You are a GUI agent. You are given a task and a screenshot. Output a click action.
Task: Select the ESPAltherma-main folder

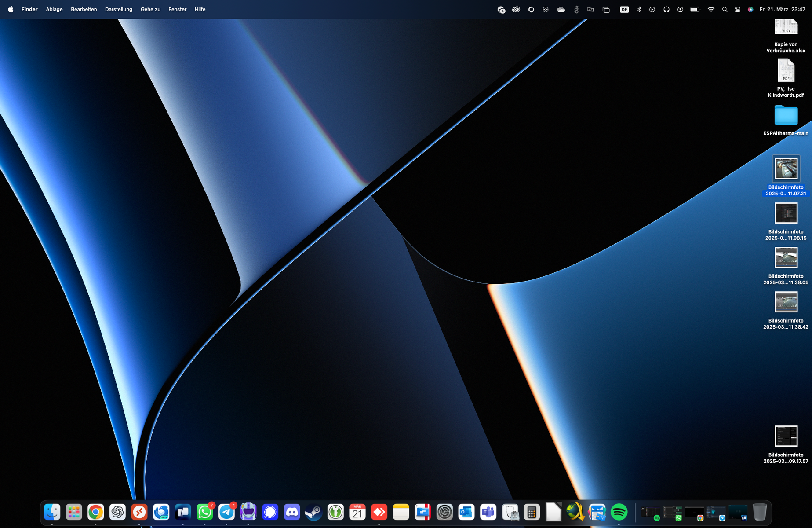click(x=786, y=116)
